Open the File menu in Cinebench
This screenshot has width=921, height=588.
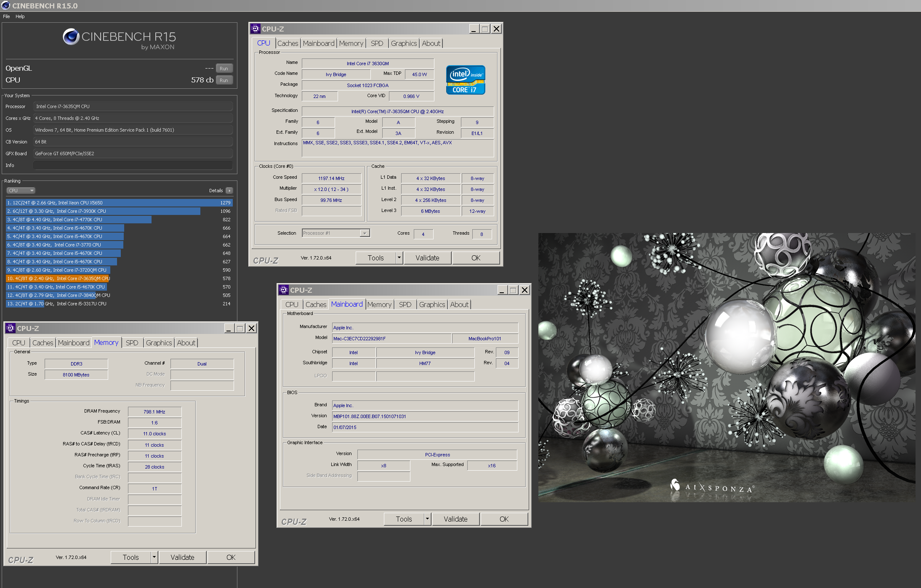[x=6, y=16]
